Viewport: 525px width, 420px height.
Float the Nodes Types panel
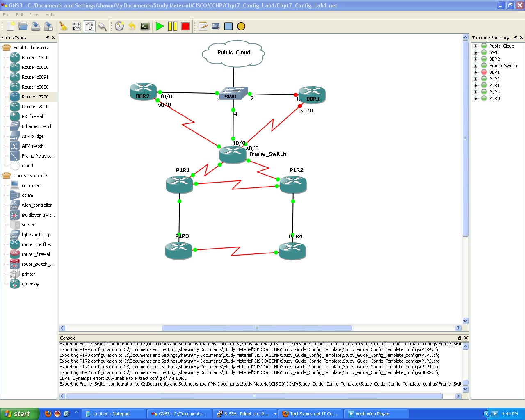pyautogui.click(x=48, y=37)
